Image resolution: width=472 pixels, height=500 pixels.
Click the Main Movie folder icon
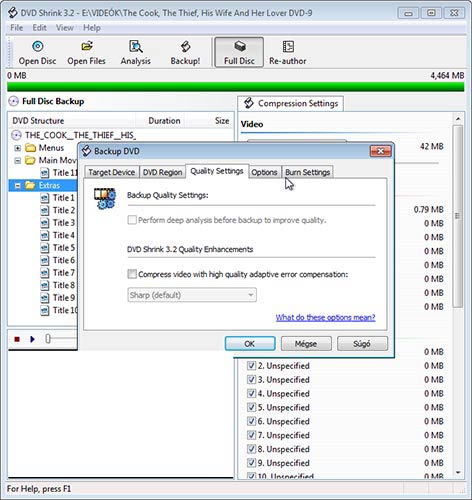31,160
